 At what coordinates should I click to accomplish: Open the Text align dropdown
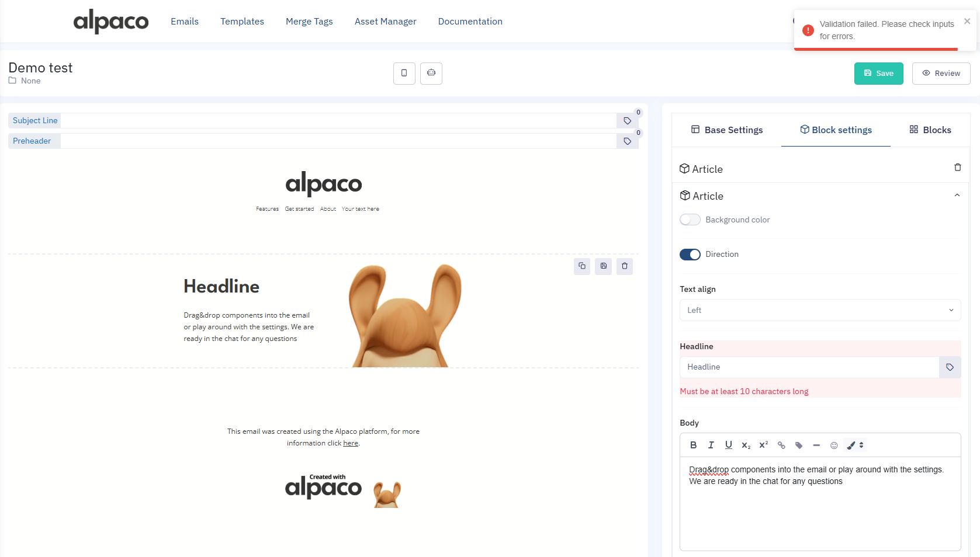[820, 310]
